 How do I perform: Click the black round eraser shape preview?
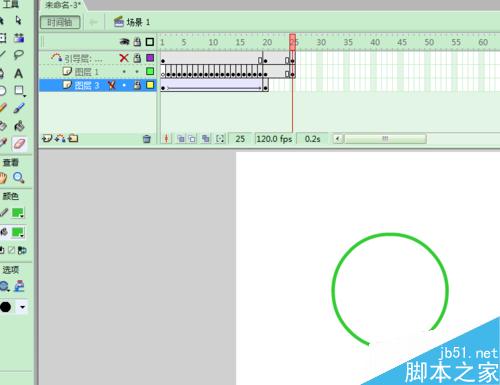(x=5, y=307)
